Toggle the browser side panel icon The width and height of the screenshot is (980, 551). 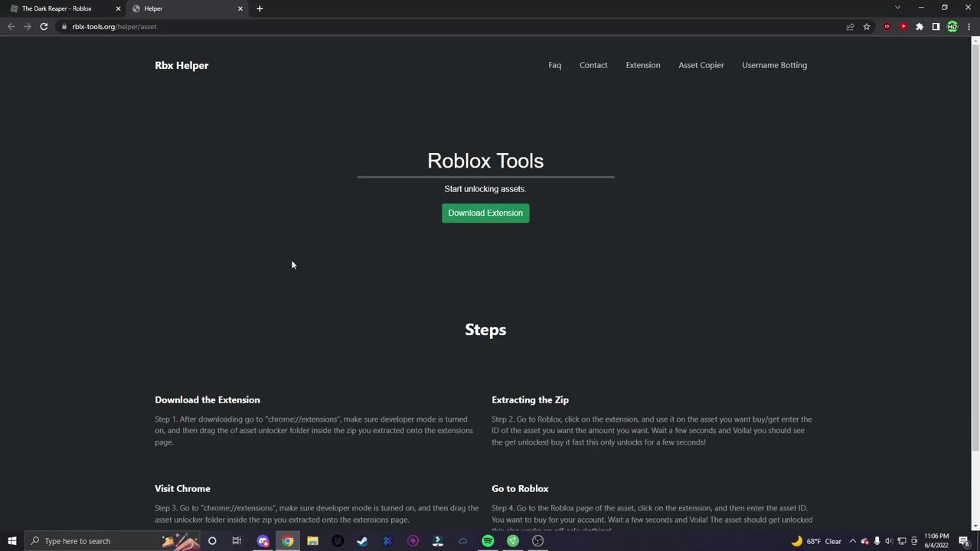tap(936, 27)
